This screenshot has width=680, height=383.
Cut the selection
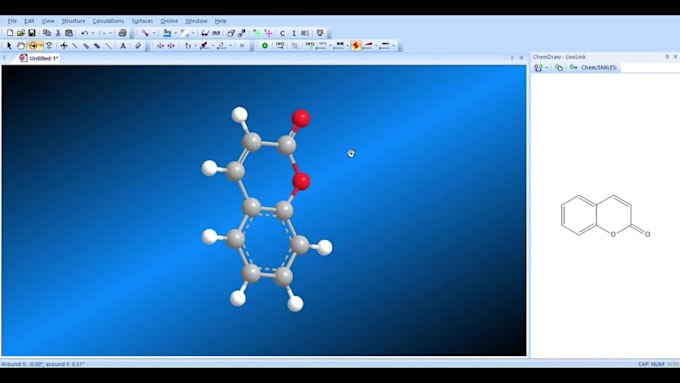tap(58, 33)
